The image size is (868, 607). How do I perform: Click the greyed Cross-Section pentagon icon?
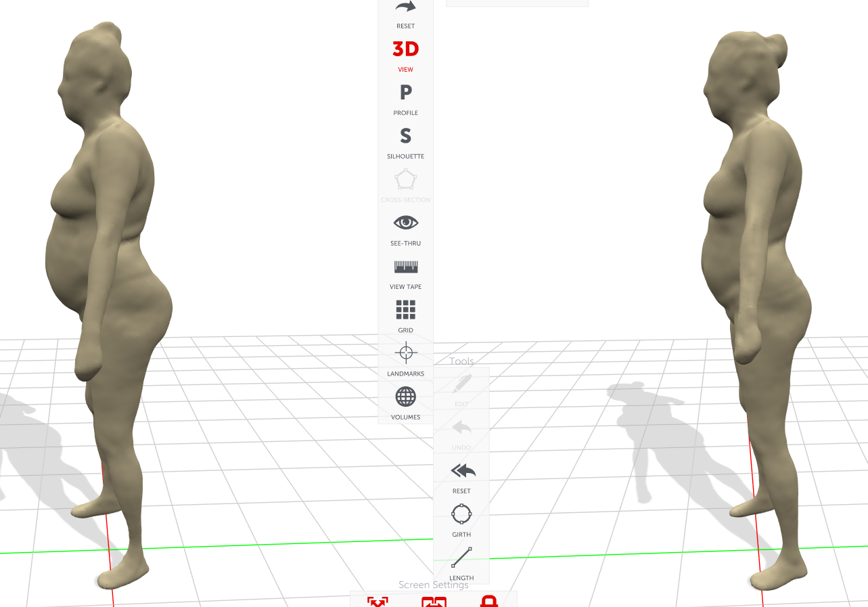point(405,179)
